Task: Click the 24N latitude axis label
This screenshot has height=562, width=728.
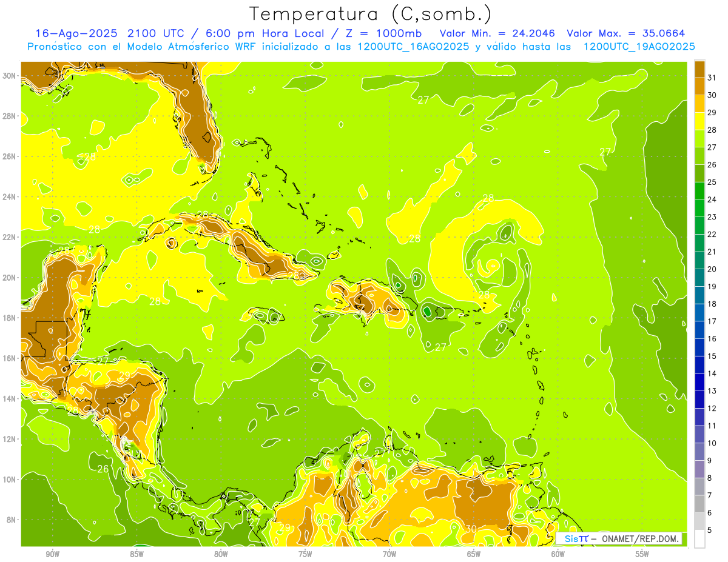Action: (x=9, y=196)
